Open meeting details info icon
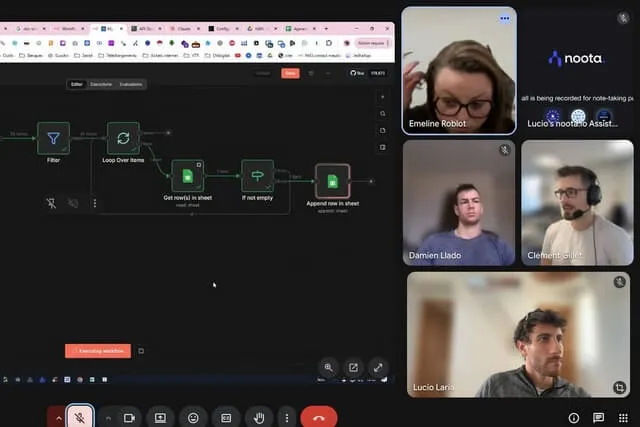 tap(573, 418)
